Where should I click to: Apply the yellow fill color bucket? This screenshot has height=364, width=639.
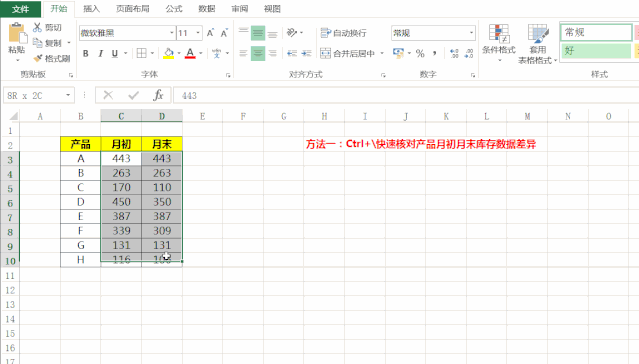169,53
